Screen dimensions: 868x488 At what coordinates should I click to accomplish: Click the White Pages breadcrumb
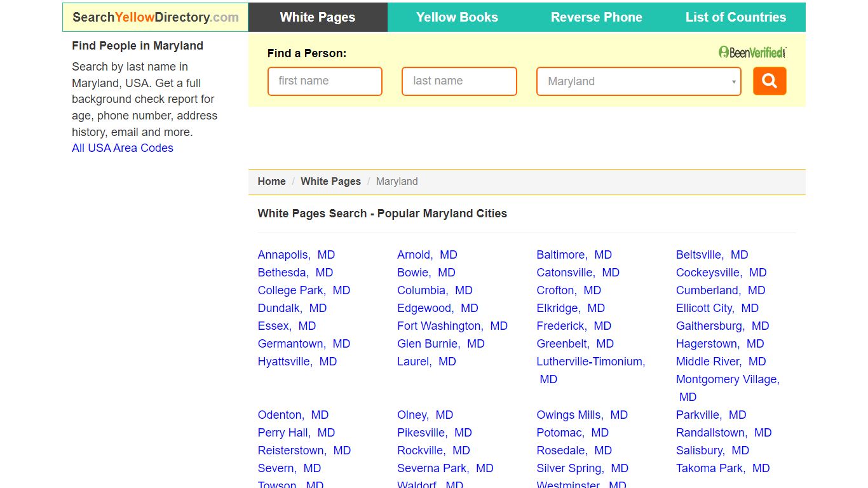click(x=330, y=181)
